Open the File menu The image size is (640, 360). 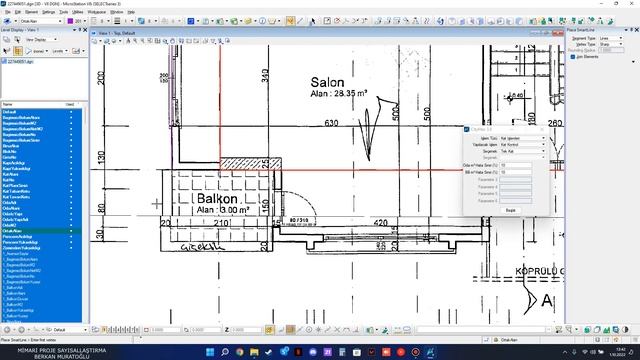click(x=8, y=12)
